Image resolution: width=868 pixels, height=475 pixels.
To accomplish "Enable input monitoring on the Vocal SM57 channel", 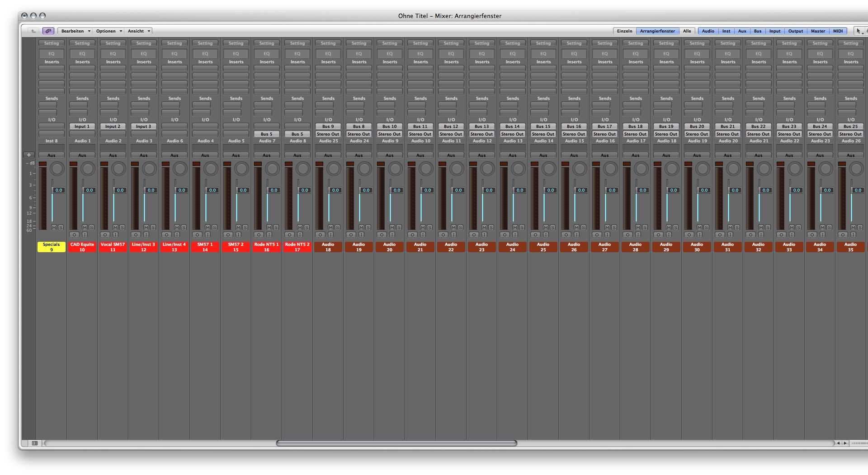I will tap(115, 235).
